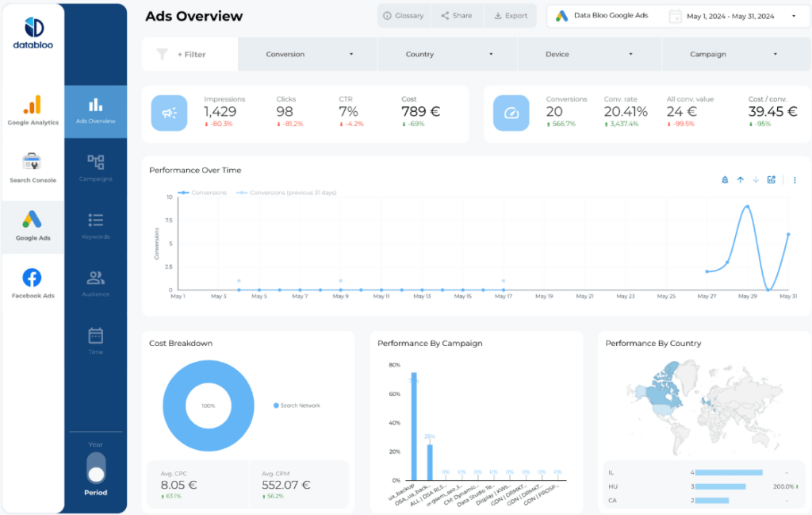Viewport: 812px width, 515px height.
Task: Open the Country filter dropdown
Action: pyautogui.click(x=446, y=53)
